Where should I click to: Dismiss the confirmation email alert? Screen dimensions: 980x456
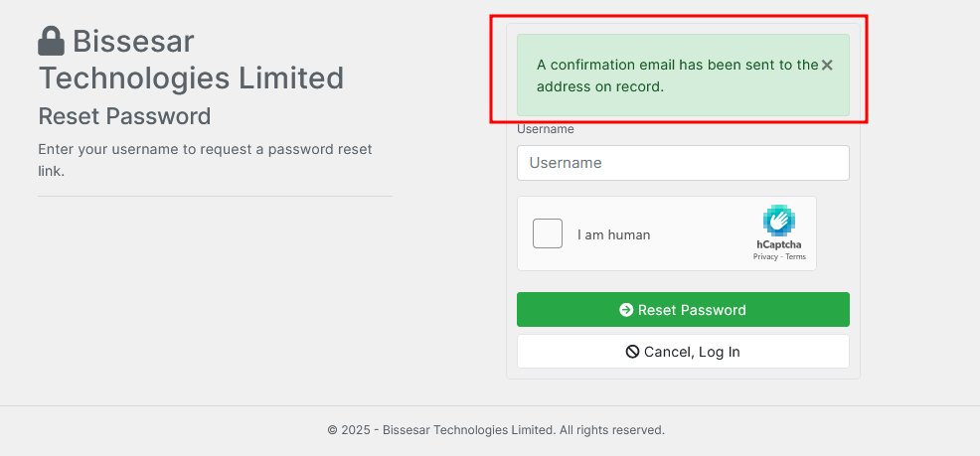827,65
